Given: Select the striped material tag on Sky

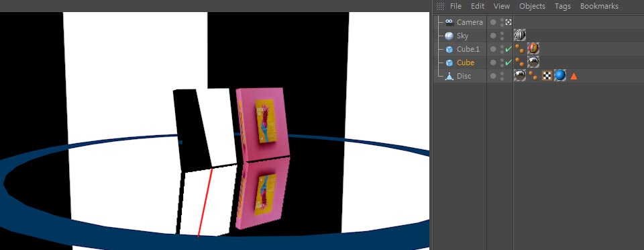Looking at the screenshot, I should pos(519,36).
